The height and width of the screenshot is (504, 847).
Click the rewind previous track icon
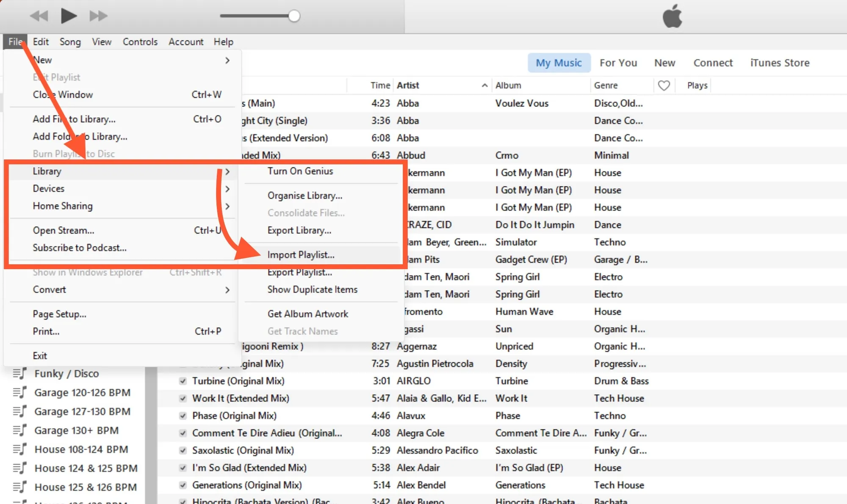click(x=39, y=16)
